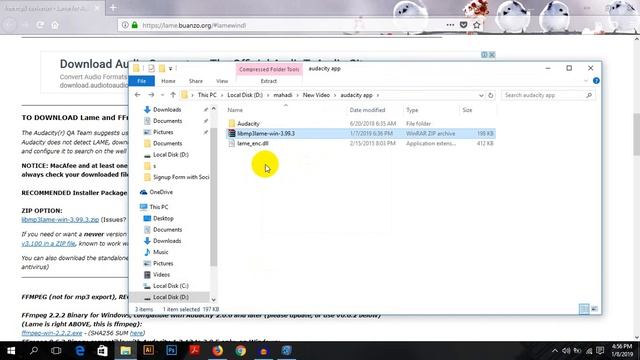Select This PC in navigation pane
Screen dimensions: 640x360
pos(158,207)
